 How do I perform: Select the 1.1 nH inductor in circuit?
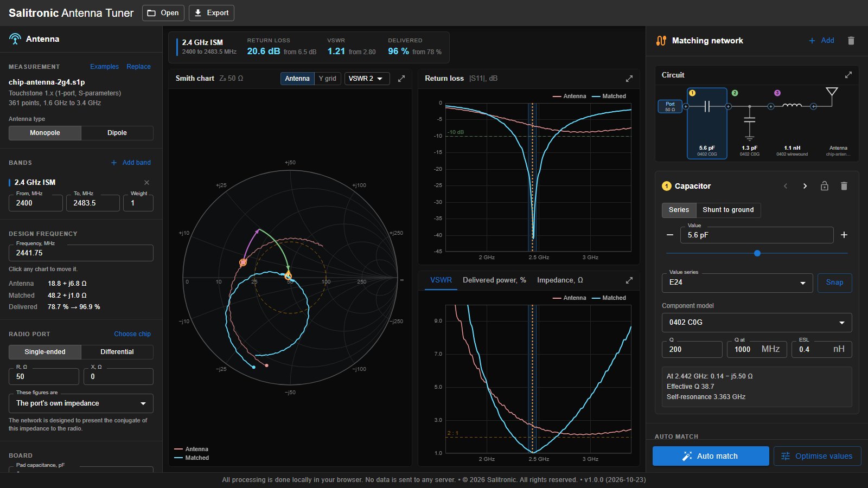792,124
